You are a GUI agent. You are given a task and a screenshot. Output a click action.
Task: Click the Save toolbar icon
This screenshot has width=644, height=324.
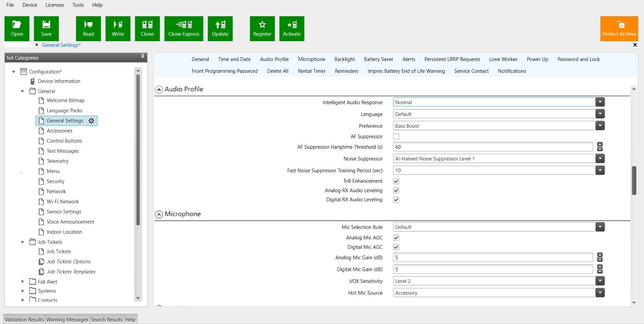click(46, 29)
